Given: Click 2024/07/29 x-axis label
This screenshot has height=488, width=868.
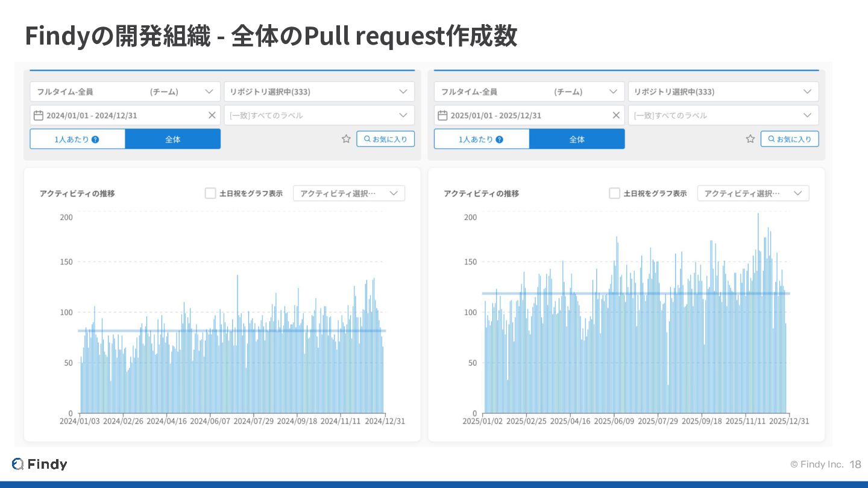Looking at the screenshot, I should click(254, 421).
